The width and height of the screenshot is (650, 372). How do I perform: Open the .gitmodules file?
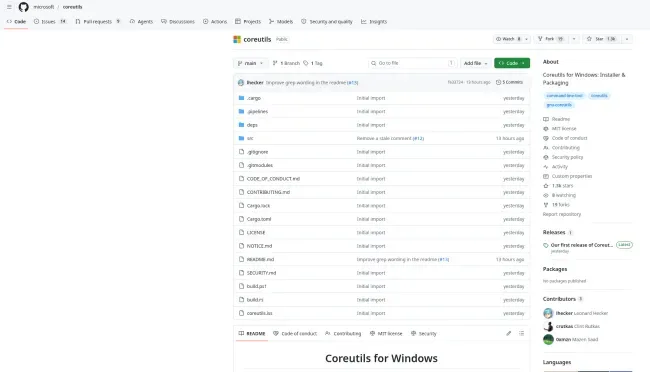(260, 165)
